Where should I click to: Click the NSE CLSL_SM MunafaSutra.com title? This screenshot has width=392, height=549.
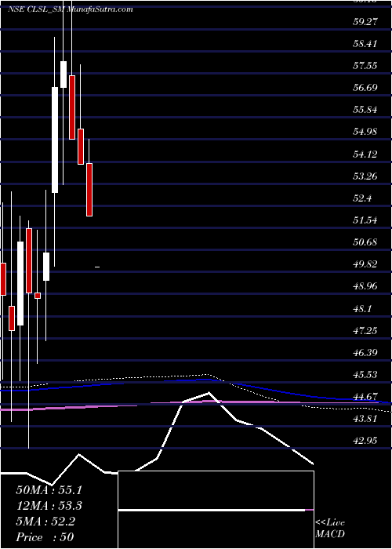[x=70, y=9]
